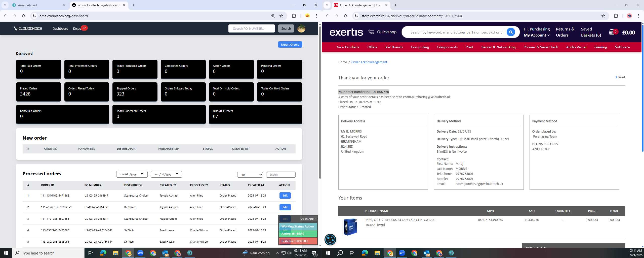Click the Intel i9-14900KS product thumbnail
The width and height of the screenshot is (644, 258).
click(x=350, y=227)
